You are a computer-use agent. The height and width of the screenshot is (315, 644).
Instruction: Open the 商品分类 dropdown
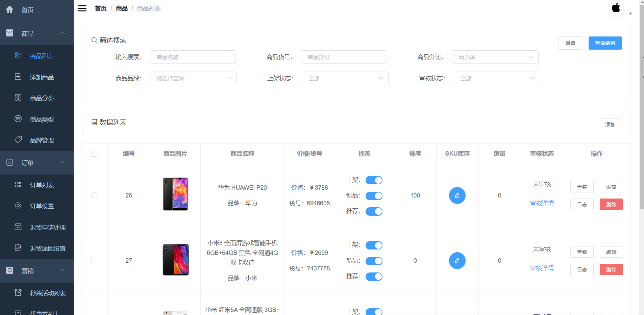click(495, 57)
